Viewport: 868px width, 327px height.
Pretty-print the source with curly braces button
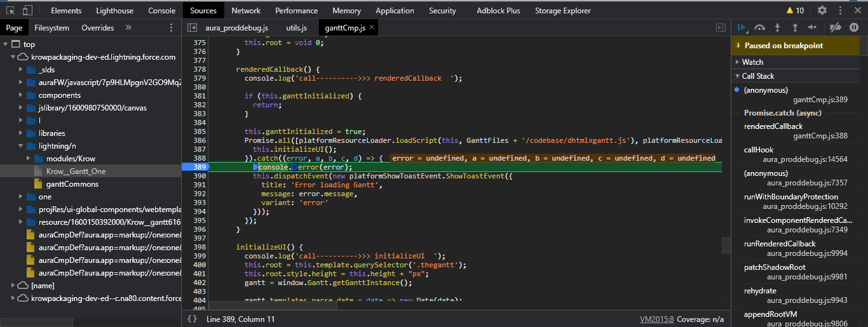click(x=192, y=319)
